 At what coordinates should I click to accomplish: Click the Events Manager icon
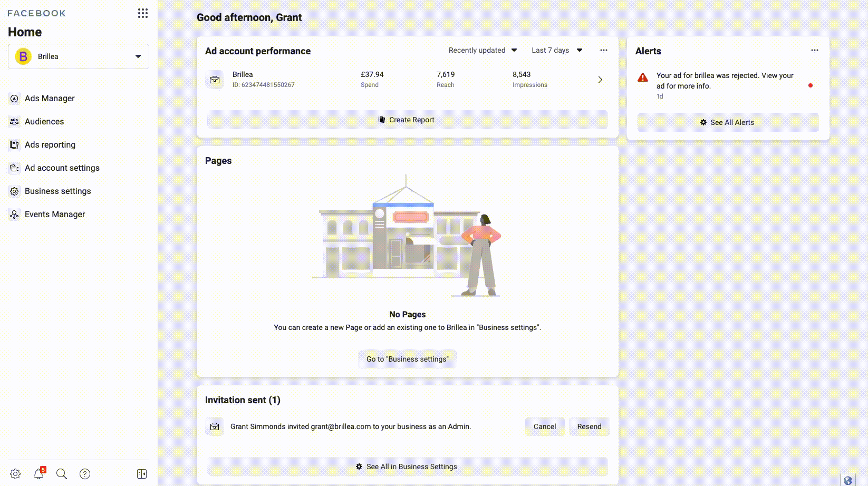tap(14, 215)
